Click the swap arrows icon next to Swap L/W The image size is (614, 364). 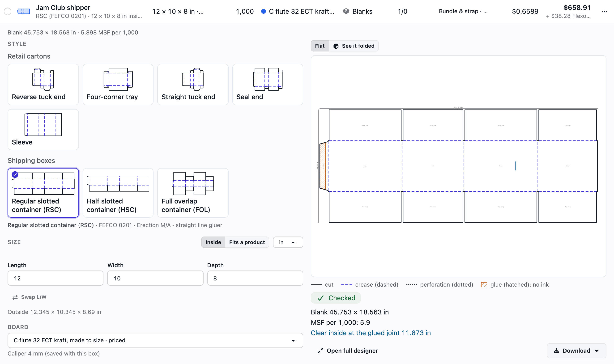click(15, 297)
